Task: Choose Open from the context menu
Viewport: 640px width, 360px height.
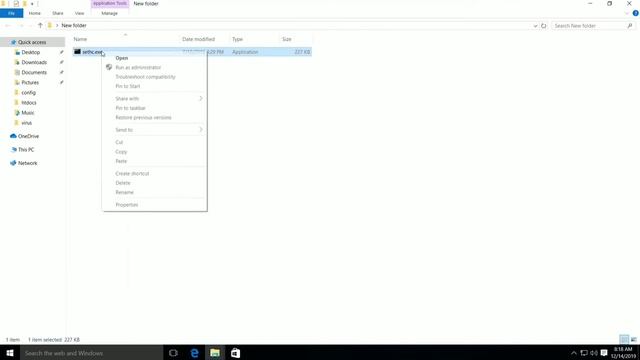Action: click(x=122, y=58)
